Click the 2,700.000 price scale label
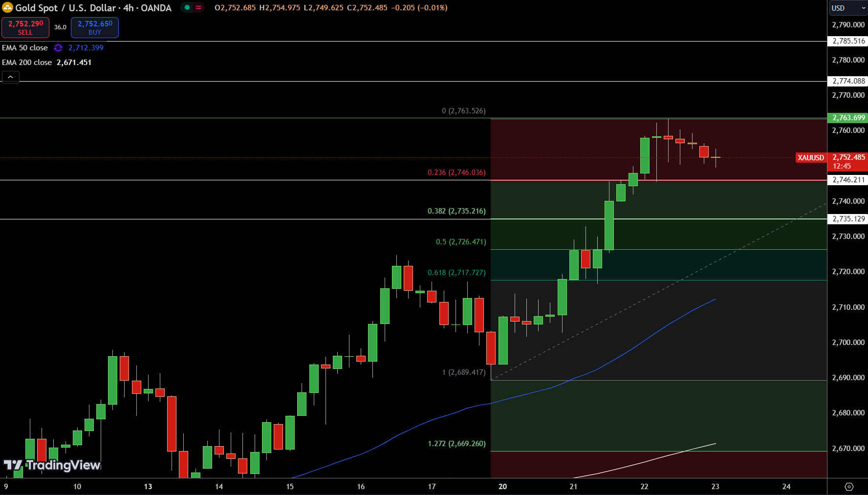The image size is (868, 495). point(848,343)
